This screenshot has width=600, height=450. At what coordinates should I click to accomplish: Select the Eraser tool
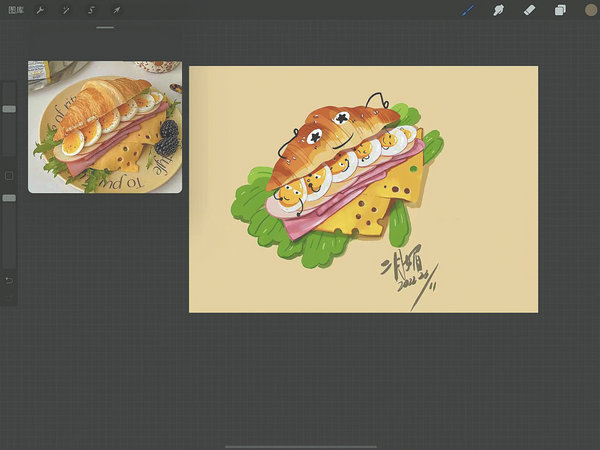point(529,10)
